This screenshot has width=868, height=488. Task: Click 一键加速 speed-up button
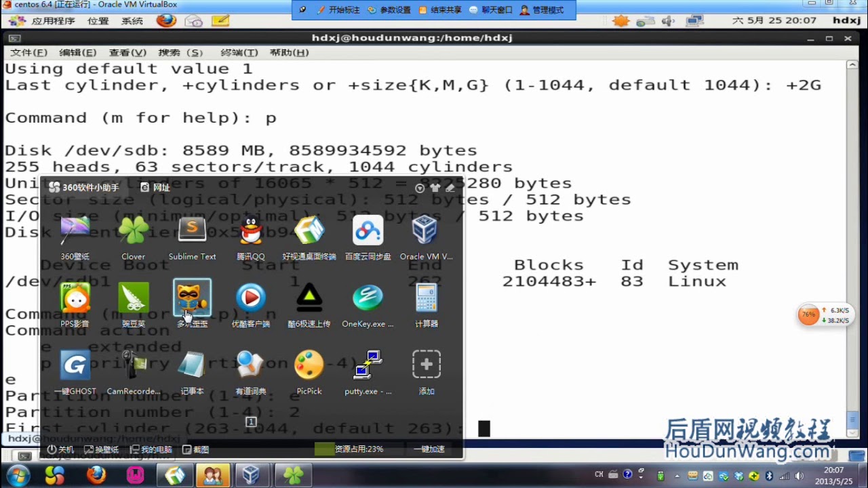429,449
